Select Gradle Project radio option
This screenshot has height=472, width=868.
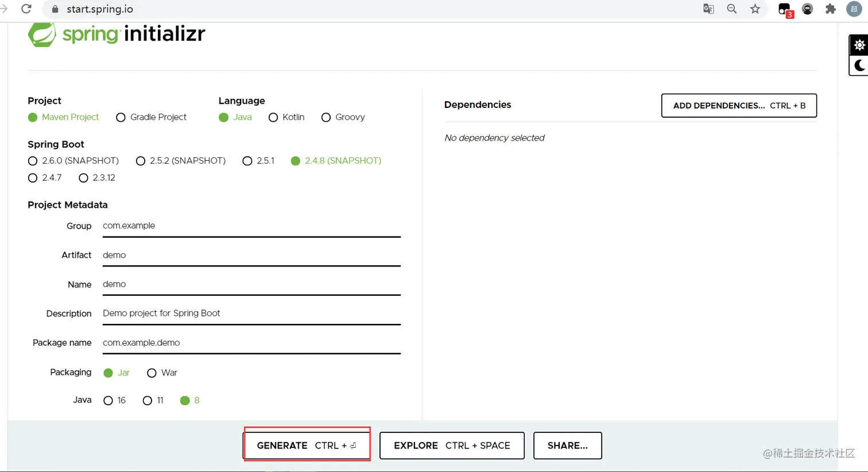click(152, 117)
